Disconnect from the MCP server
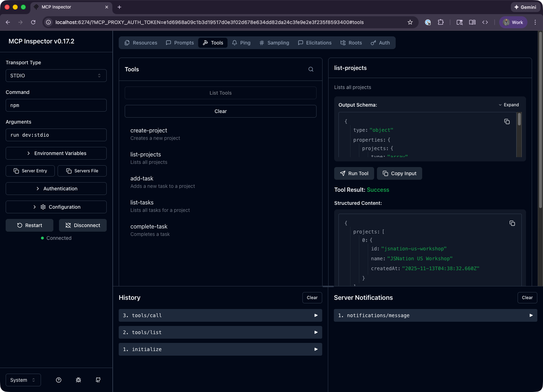This screenshot has height=392, width=543. (83, 225)
